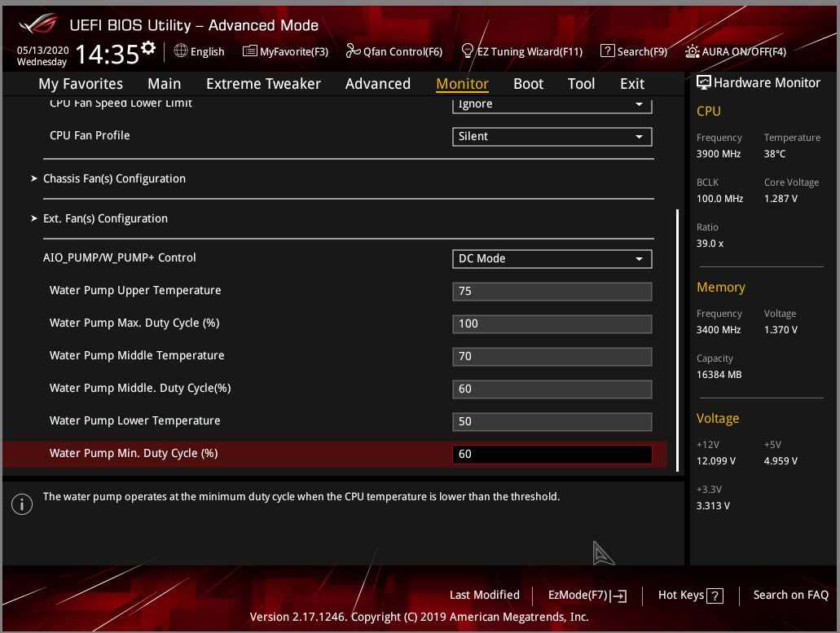
Task: Click Water Pump Upper Temperature label
Action: coord(135,290)
